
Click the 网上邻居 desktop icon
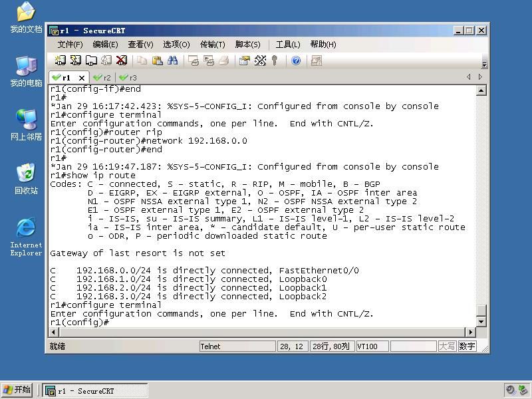tap(26, 125)
